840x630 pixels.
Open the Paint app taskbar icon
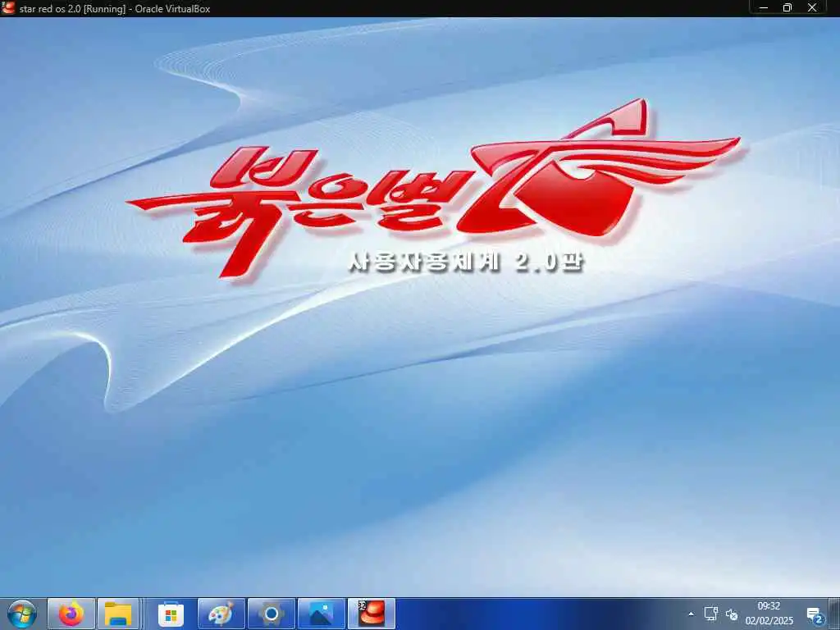click(x=221, y=614)
